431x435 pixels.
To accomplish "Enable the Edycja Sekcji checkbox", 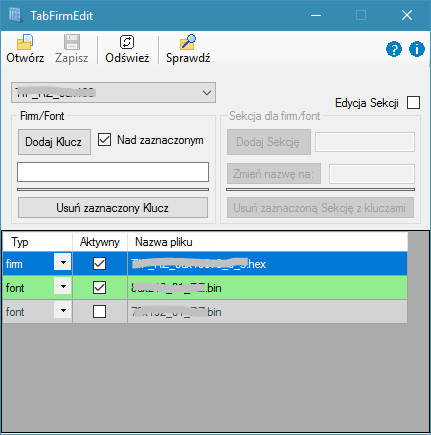I will 413,103.
